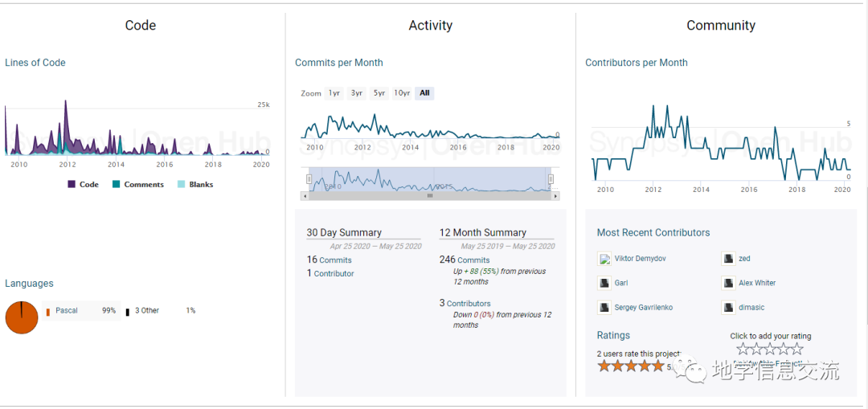Viewport: 868px width, 409px height.
Task: Open Alex Whiter's profile link
Action: (x=757, y=283)
